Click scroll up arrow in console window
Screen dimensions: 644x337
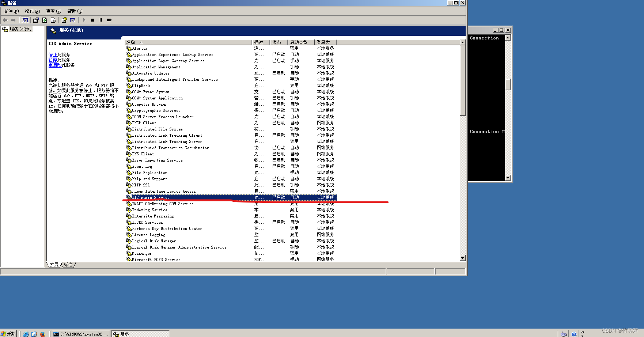[508, 38]
